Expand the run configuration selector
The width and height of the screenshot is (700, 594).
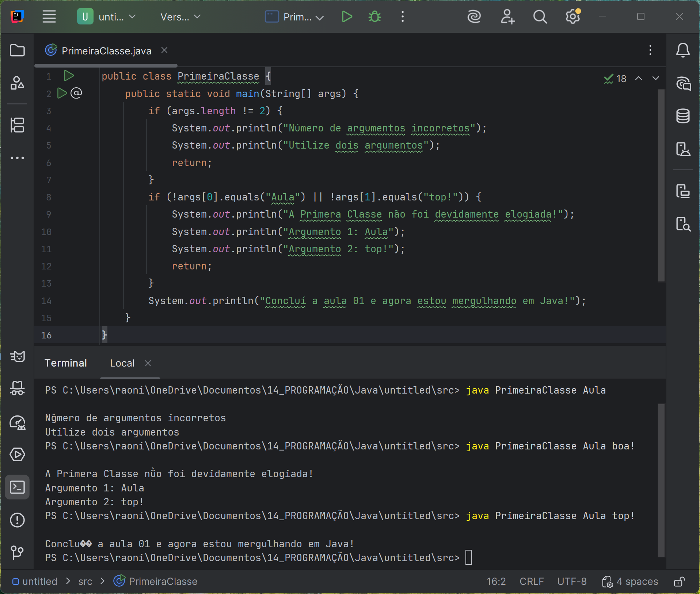(x=294, y=17)
